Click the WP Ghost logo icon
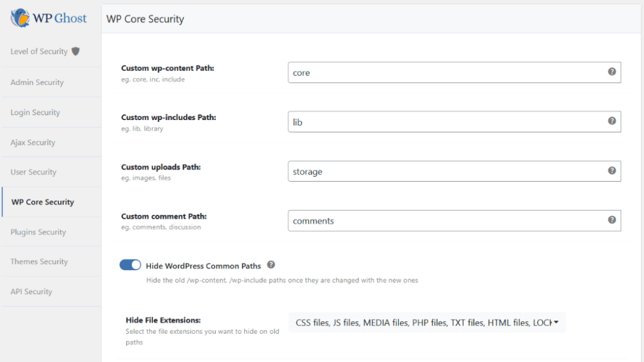Viewport: 644px width, 362px height. tap(19, 18)
